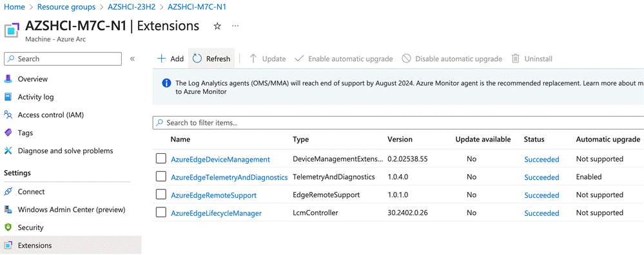The image size is (644, 255).
Task: Click the purple Tags icon
Action: [8, 133]
